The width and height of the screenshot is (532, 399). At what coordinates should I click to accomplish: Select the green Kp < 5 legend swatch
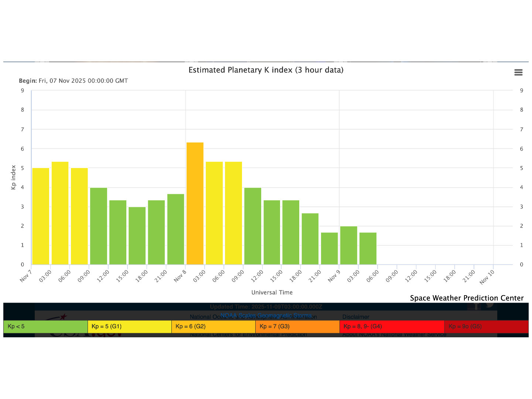click(45, 327)
